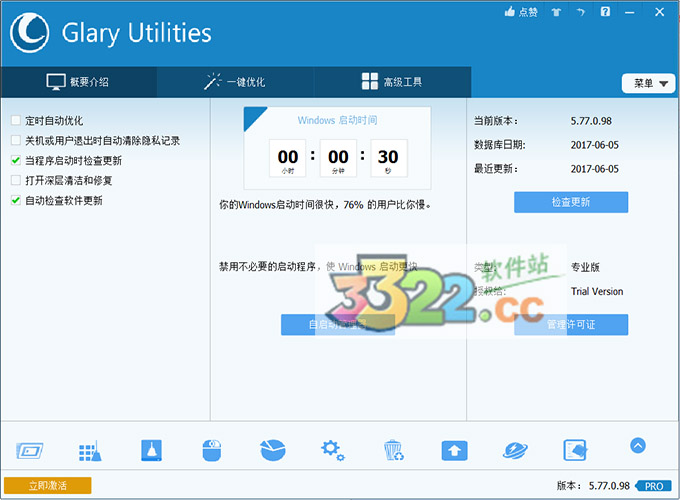Click the mouse-shaped context menu manager icon
680x500 pixels.
coord(212,451)
